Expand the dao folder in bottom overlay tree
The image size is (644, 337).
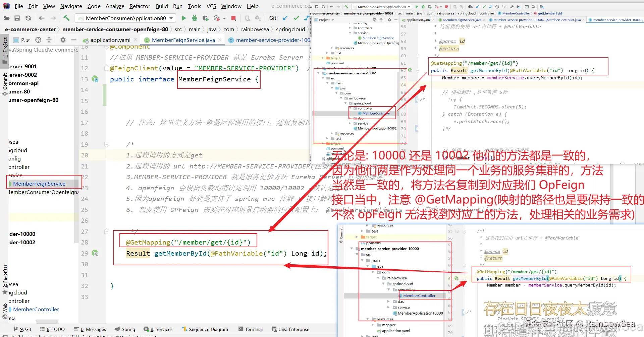point(388,301)
